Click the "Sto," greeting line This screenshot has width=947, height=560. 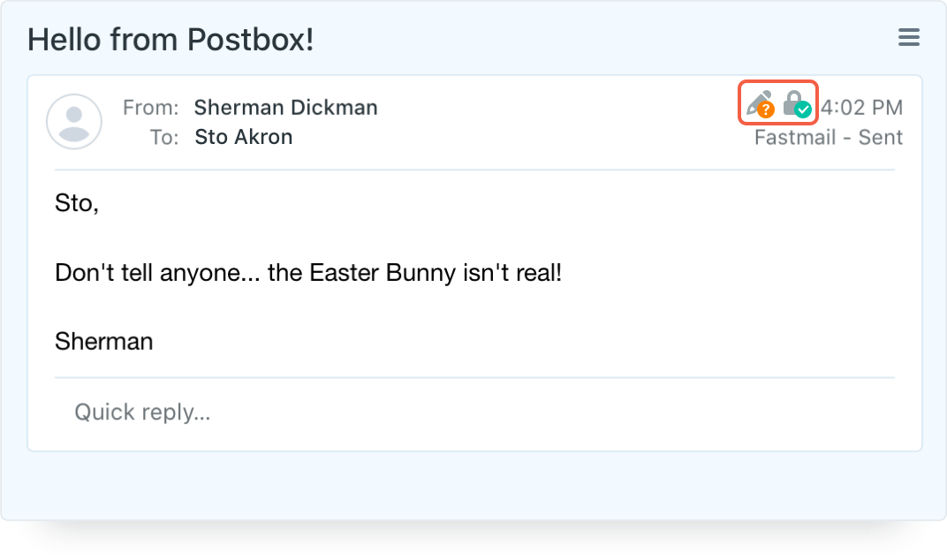click(76, 204)
